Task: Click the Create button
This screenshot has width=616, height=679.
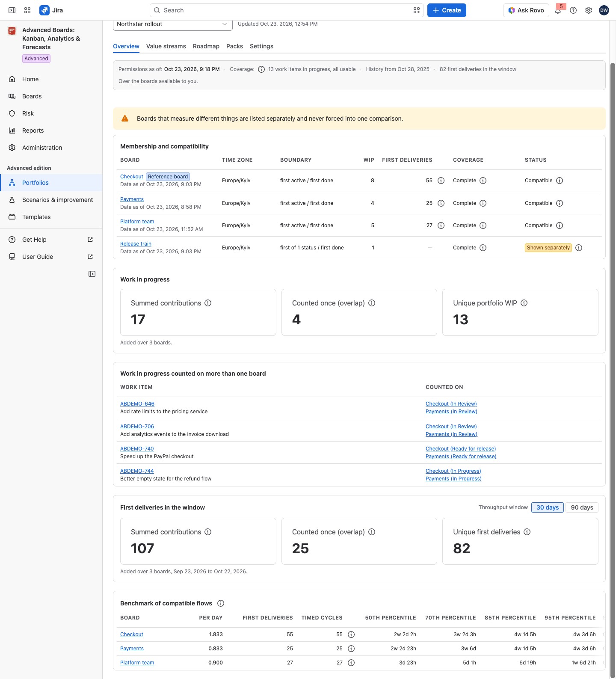Action: (x=447, y=10)
